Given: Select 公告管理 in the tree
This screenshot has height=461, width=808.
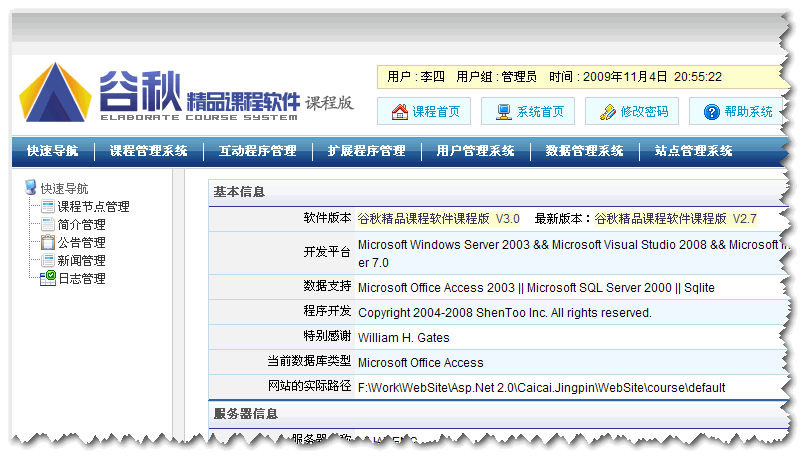Looking at the screenshot, I should pyautogui.click(x=81, y=243).
